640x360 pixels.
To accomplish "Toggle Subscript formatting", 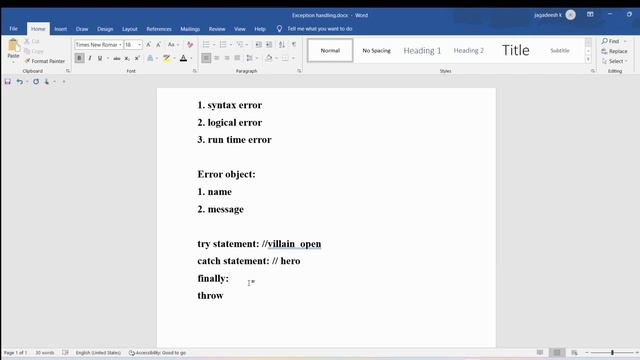I will pyautogui.click(x=127, y=58).
